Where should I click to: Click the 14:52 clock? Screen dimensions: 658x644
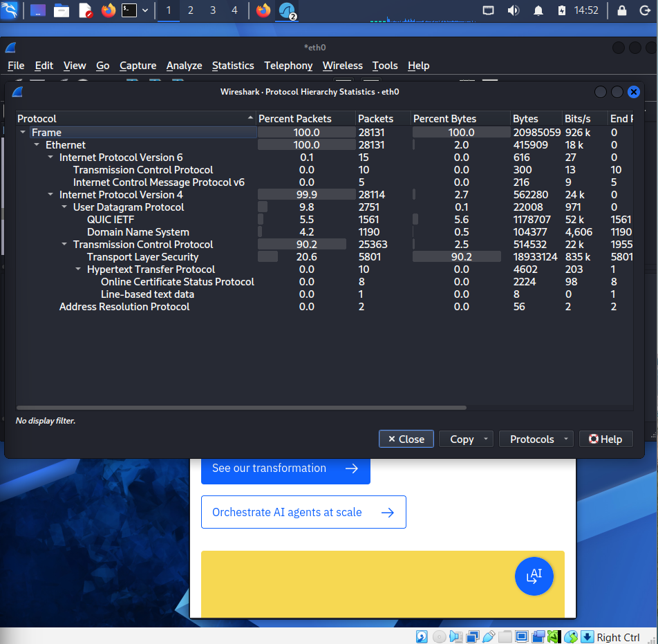click(x=586, y=10)
